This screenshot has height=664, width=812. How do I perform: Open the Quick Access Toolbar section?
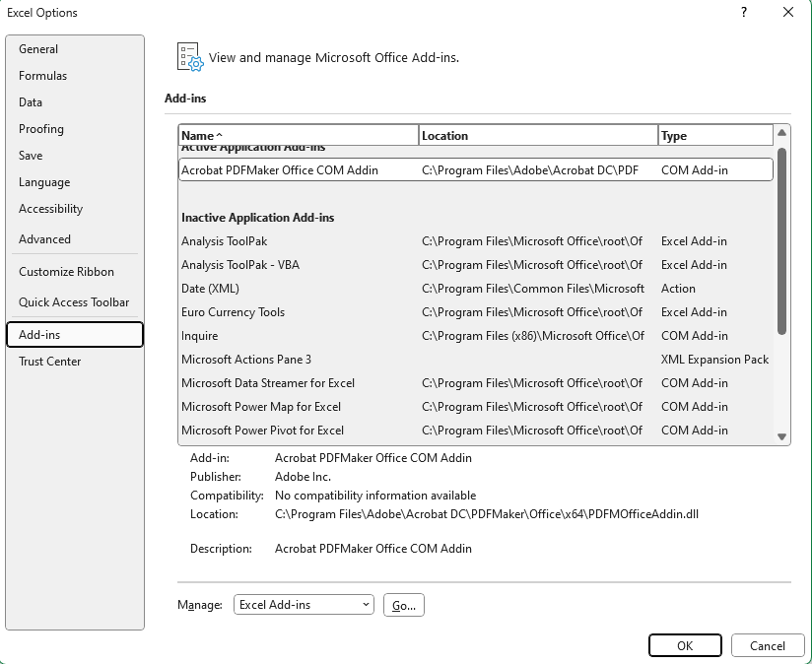click(73, 301)
